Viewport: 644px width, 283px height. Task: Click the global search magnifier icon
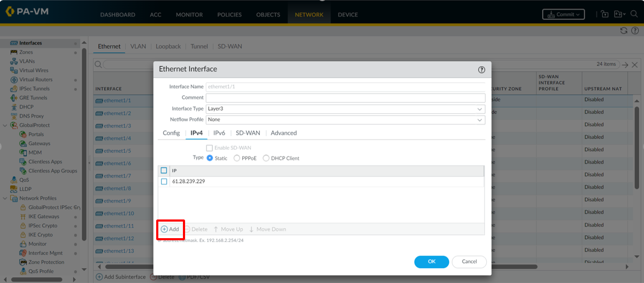[634, 14]
